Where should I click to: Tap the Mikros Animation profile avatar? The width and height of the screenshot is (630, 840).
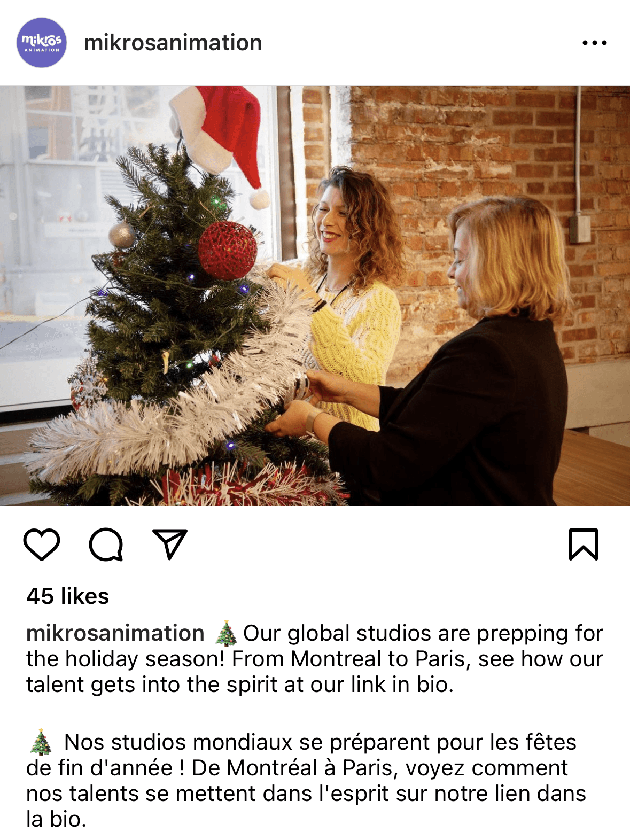click(x=42, y=43)
